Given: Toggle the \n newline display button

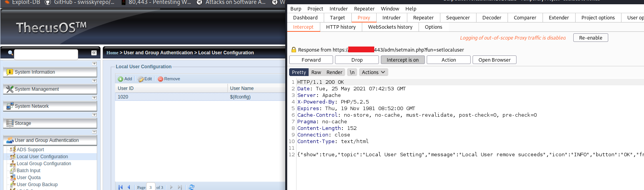Looking at the screenshot, I should tap(352, 73).
